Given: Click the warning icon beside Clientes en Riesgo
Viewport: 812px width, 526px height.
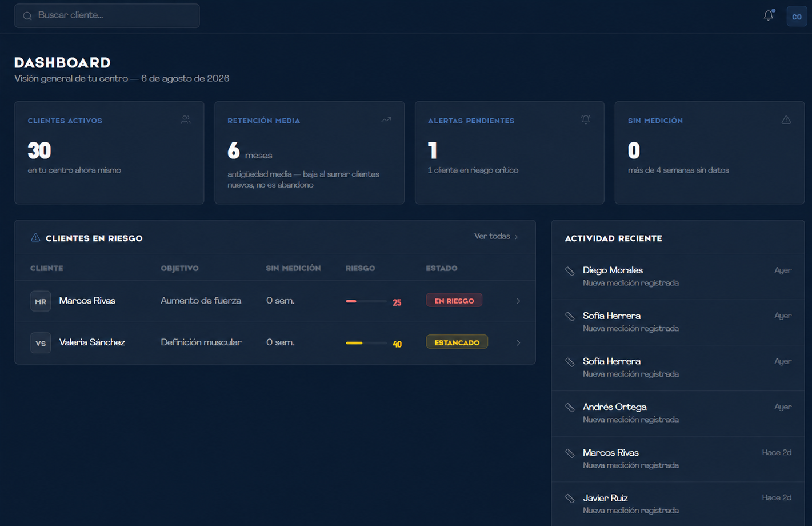Looking at the screenshot, I should coord(35,237).
